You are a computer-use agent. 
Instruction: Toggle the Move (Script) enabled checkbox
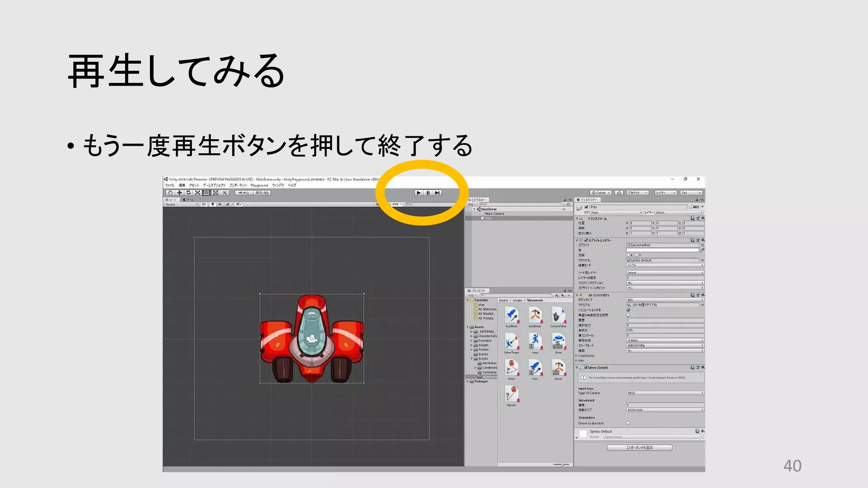pyautogui.click(x=586, y=367)
